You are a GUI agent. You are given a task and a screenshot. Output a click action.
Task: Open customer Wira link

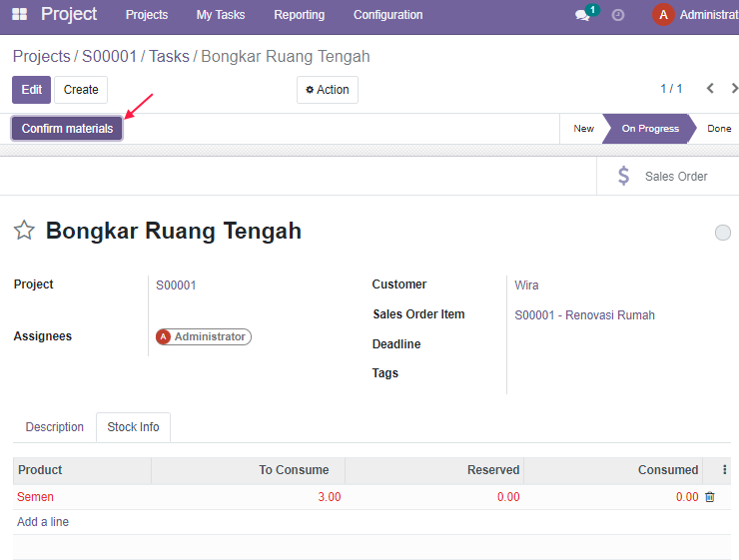click(x=526, y=285)
